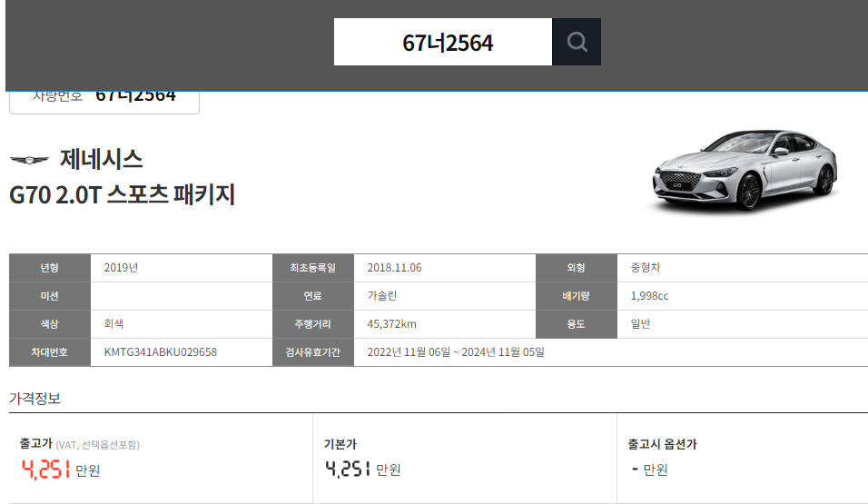This screenshot has width=868, height=504.
Task: Click the silver G70 car image
Action: coord(745,170)
